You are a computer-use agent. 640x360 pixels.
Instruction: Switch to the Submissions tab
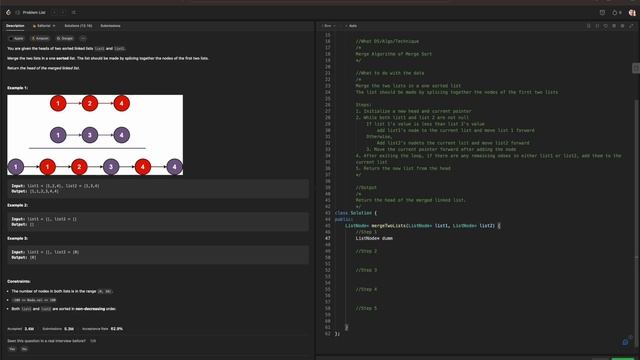pyautogui.click(x=110, y=26)
